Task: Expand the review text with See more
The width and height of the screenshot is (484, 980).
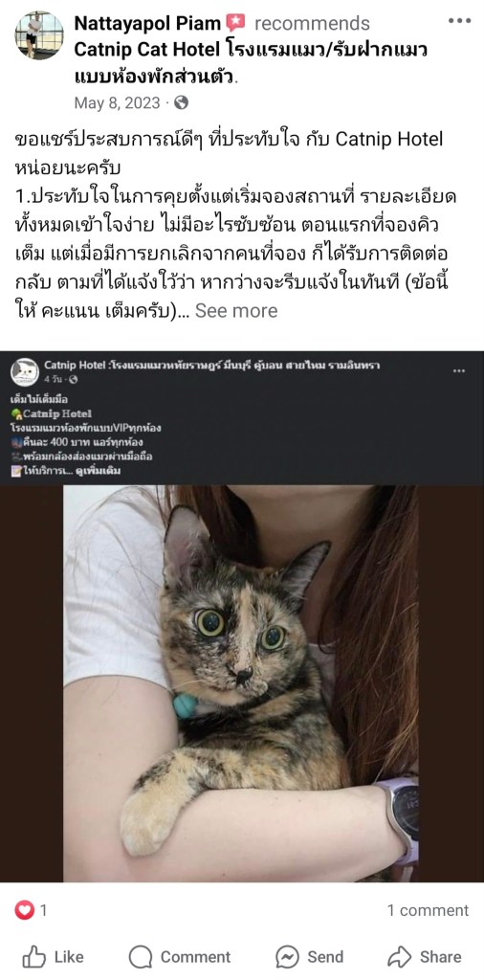Action: point(236,311)
